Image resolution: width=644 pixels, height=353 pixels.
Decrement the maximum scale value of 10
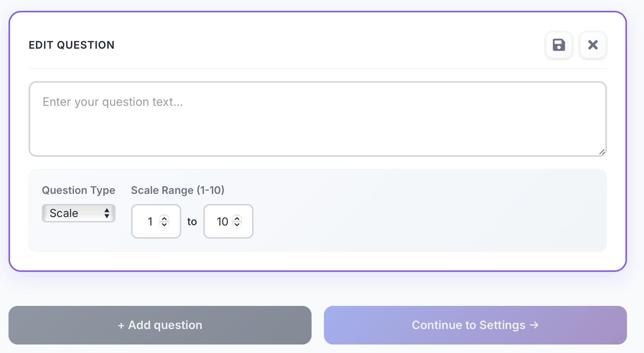[x=237, y=224]
